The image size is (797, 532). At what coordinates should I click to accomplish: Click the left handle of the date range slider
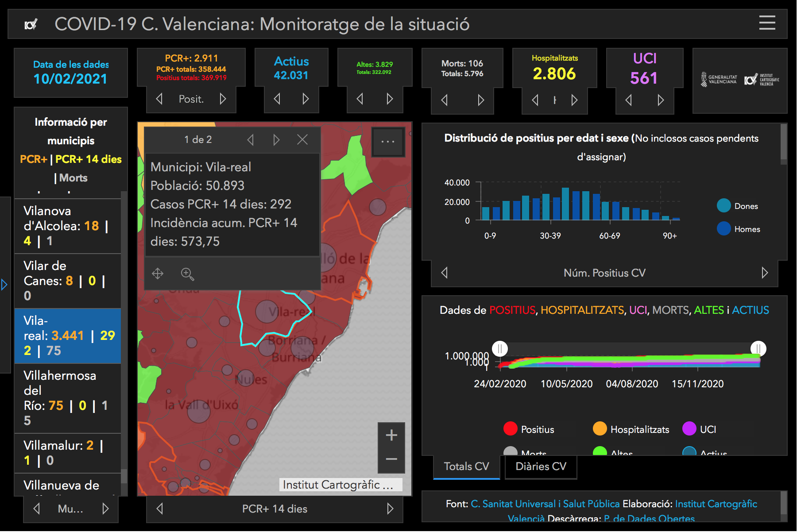[500, 349]
